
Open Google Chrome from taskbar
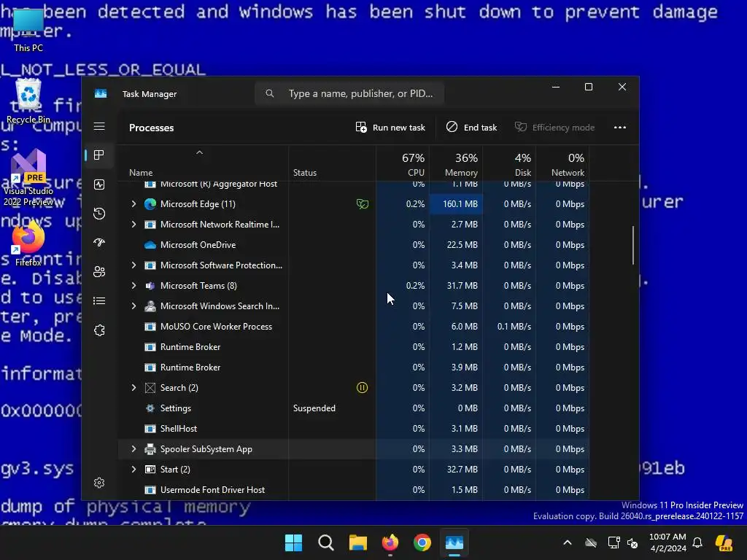[x=422, y=542]
